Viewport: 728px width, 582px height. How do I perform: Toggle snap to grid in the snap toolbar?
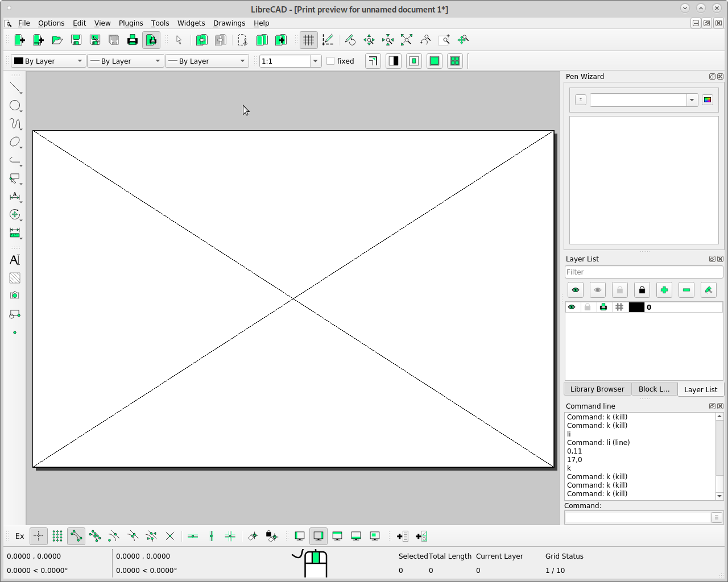point(57,536)
